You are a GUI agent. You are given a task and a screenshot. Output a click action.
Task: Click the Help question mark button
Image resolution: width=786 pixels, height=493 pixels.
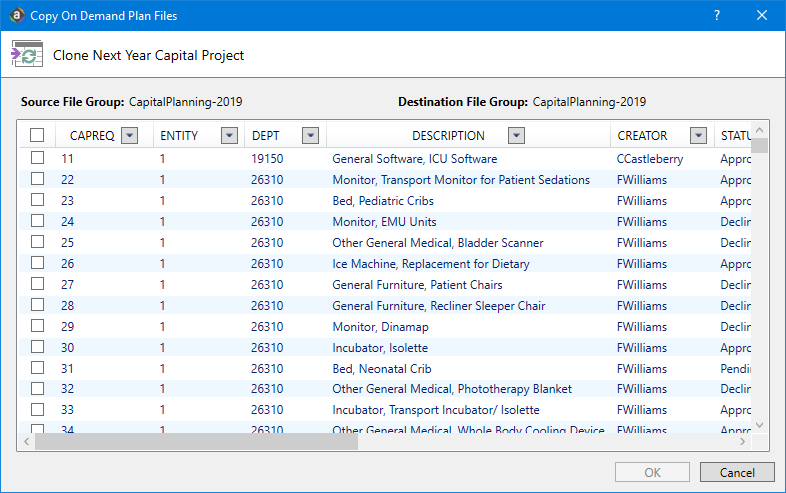point(717,15)
